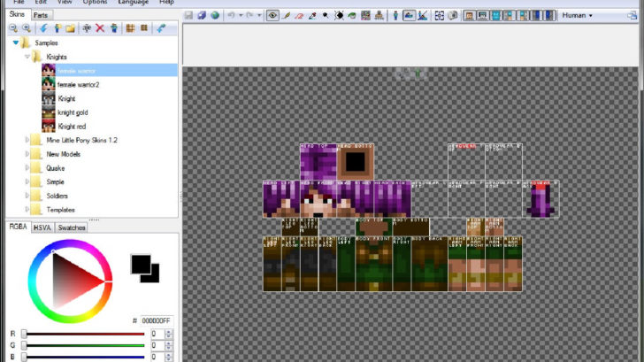Open the Swatches tab
The height and width of the screenshot is (362, 644).
pos(72,227)
